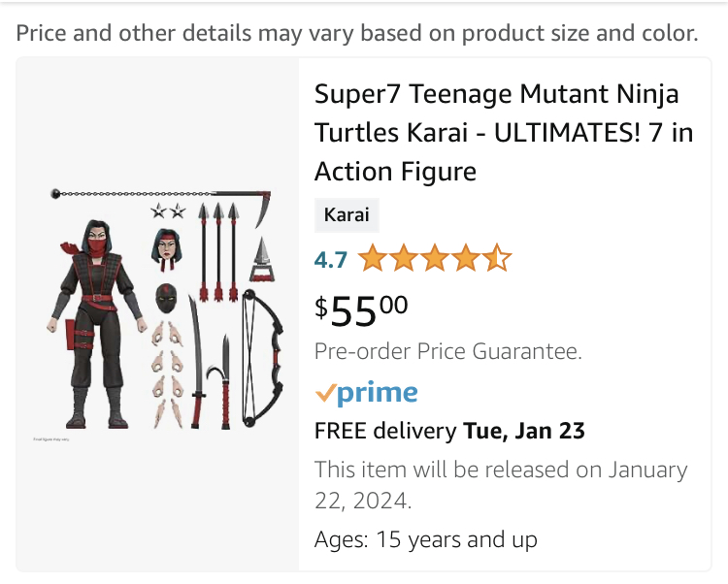Click the 4.7 rating number
This screenshot has height=584, width=728.
pos(330,260)
